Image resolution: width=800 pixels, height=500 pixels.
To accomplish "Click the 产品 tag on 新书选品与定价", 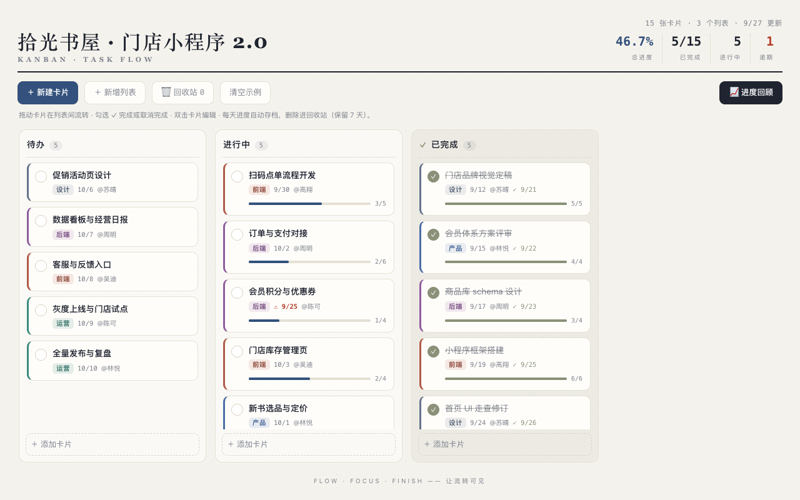I will coord(259,423).
